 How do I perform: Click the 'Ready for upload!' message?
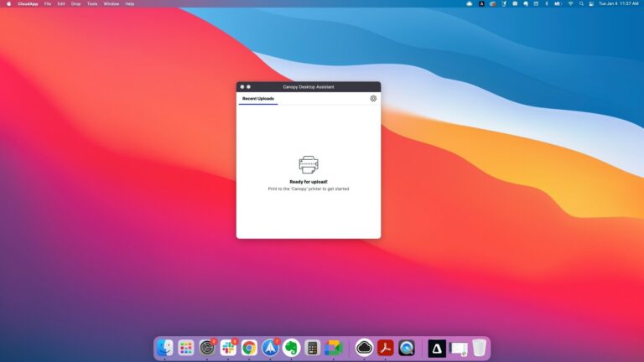[x=309, y=182]
